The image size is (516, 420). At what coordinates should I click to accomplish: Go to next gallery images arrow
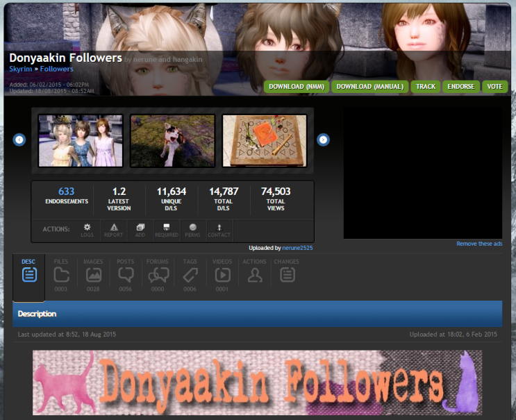click(x=323, y=140)
